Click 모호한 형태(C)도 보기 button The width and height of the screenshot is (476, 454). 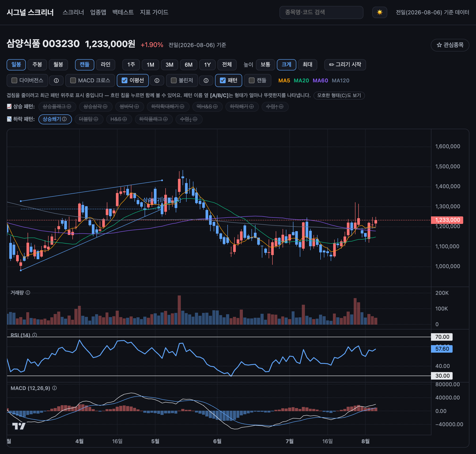[339, 95]
